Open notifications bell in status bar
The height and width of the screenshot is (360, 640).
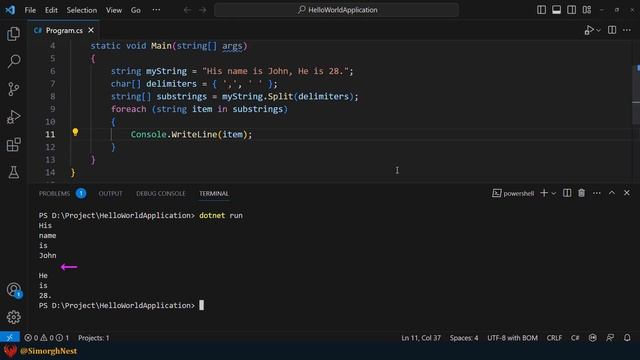pyautogui.click(x=627, y=338)
